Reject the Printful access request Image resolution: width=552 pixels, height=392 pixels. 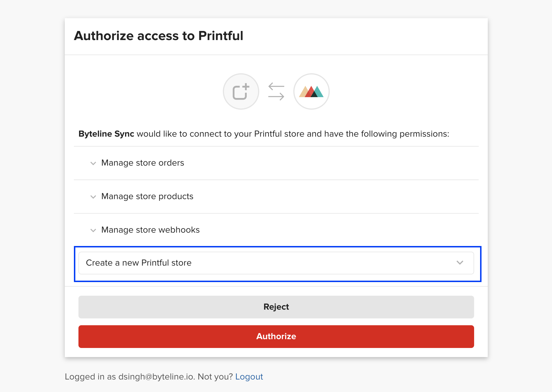tap(276, 307)
